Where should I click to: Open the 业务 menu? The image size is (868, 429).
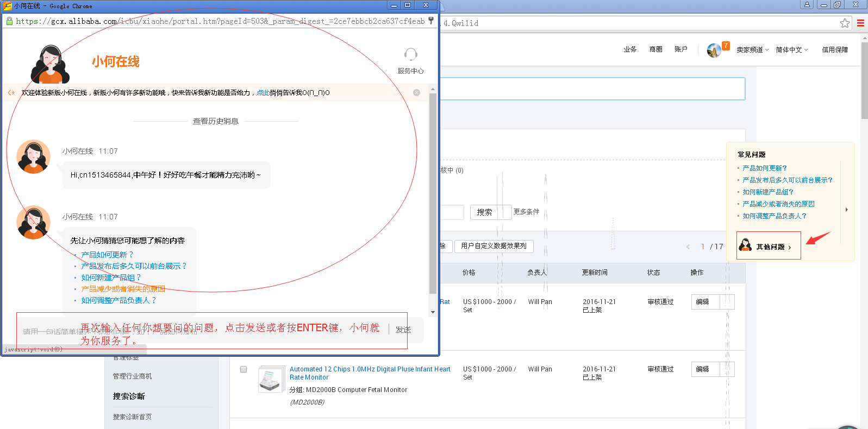pyautogui.click(x=630, y=49)
